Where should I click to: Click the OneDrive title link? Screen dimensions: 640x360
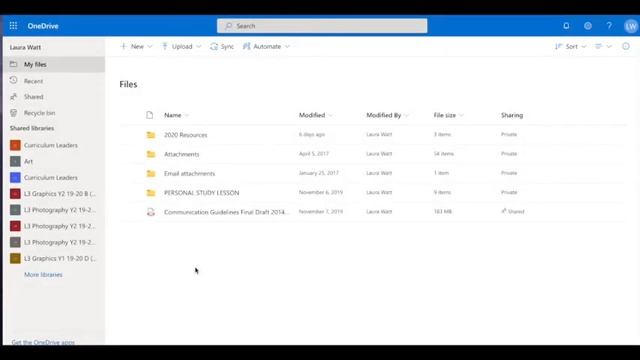click(x=43, y=26)
